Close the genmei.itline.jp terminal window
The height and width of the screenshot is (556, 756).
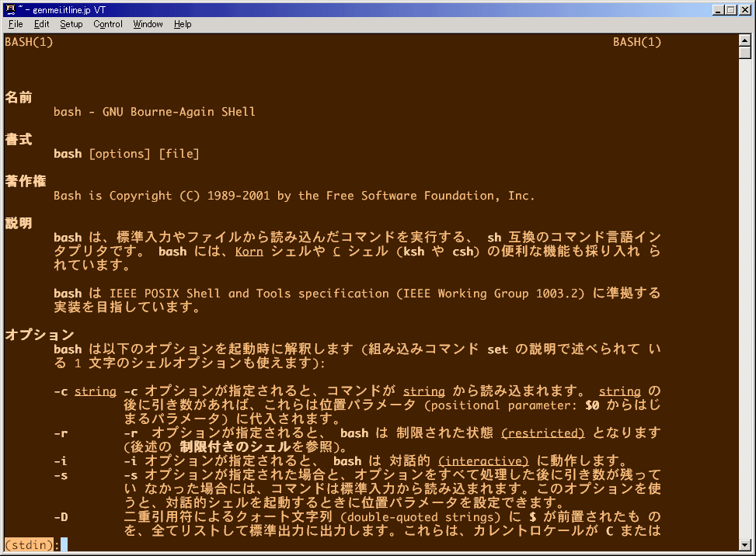pyautogui.click(x=744, y=9)
